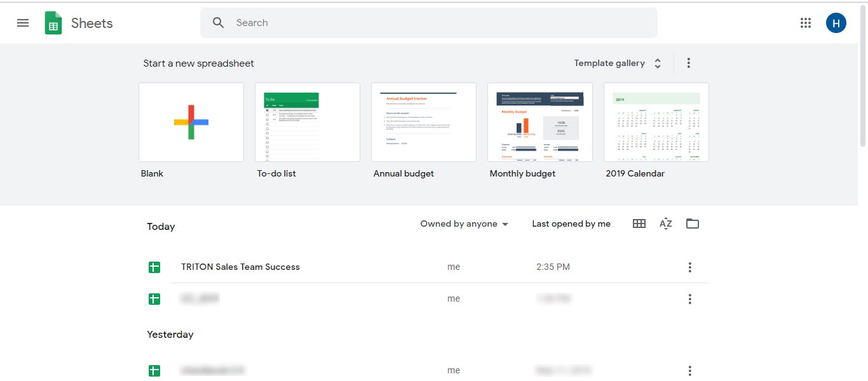
Task: Click the green Sheets logo icon
Action: click(x=53, y=23)
